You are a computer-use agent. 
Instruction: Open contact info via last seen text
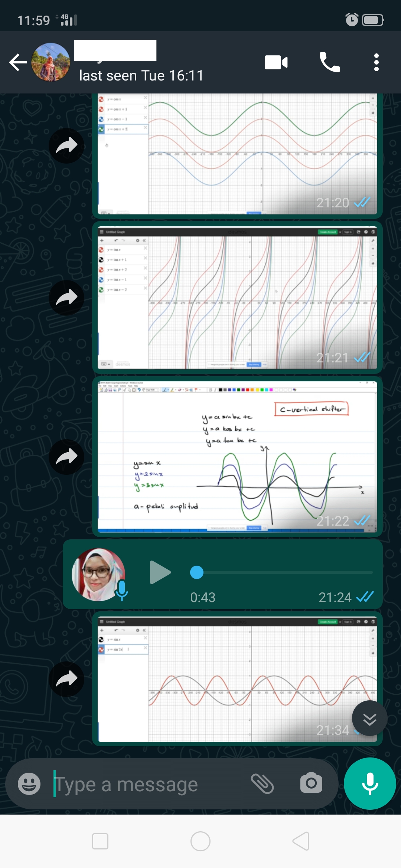coord(141,76)
